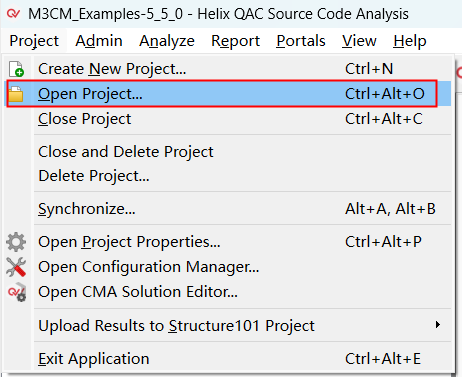Click the yellow Open Project folder icon

[x=16, y=94]
